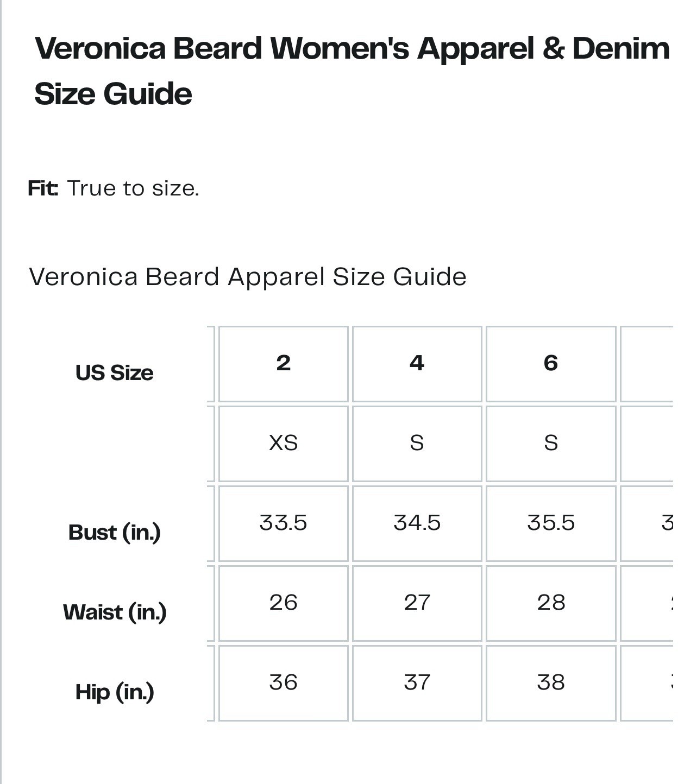Click the waist 27 cell

(417, 603)
